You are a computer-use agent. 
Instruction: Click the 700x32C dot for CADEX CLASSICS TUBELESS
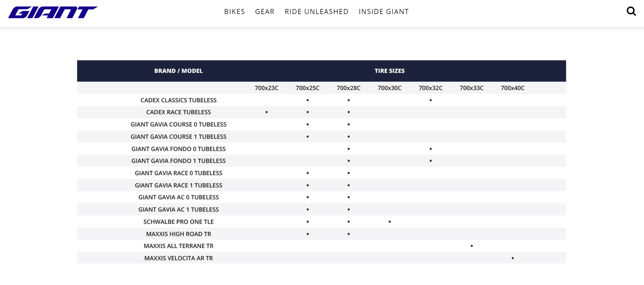tap(431, 100)
